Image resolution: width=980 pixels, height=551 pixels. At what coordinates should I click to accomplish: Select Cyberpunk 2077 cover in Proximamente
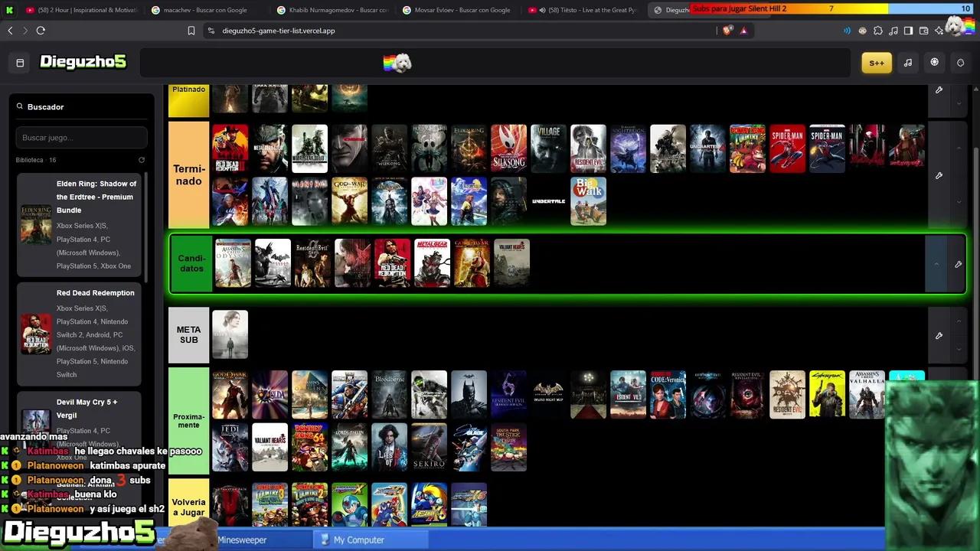pyautogui.click(x=828, y=395)
